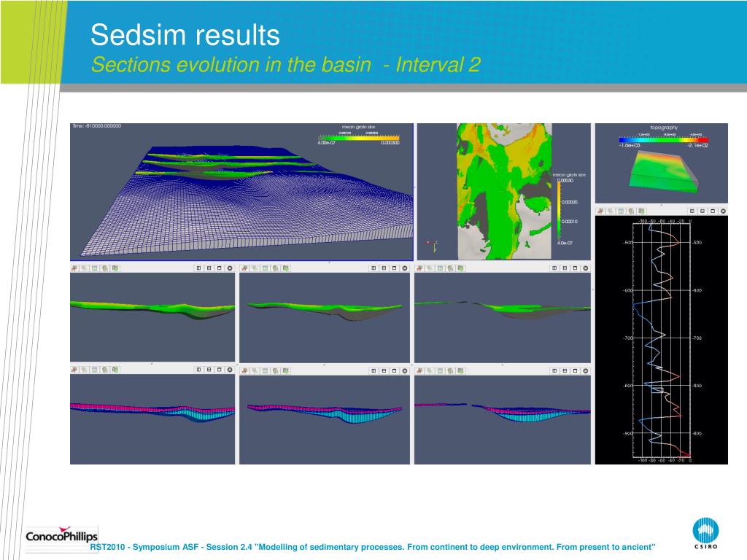Click the well log curve plot
Image resolution: width=747 pixels, height=560 pixels.
(x=661, y=341)
